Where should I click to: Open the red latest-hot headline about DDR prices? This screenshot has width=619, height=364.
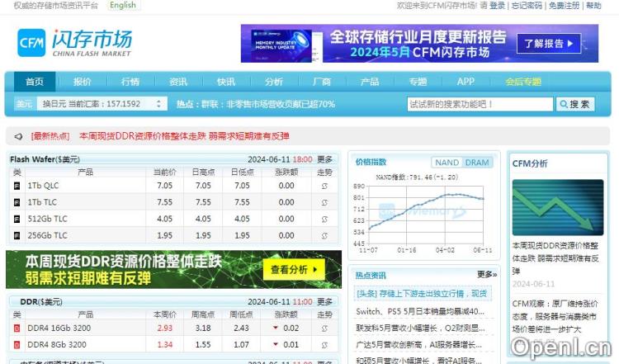coord(184,136)
